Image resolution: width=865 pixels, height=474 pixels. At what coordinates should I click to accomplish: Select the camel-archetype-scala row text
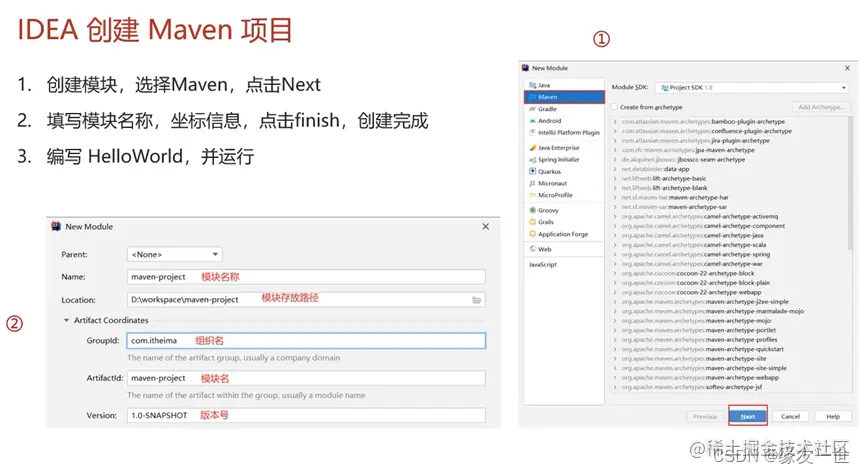693,244
